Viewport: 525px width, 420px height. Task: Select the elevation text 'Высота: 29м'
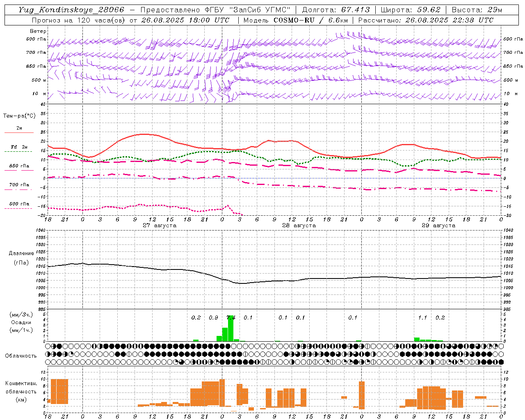[477, 10]
